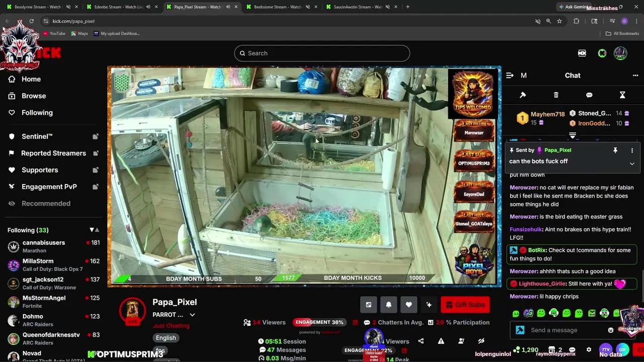644x362 pixels.
Task: Open pinned message vertical dots menu
Action: pos(632,150)
